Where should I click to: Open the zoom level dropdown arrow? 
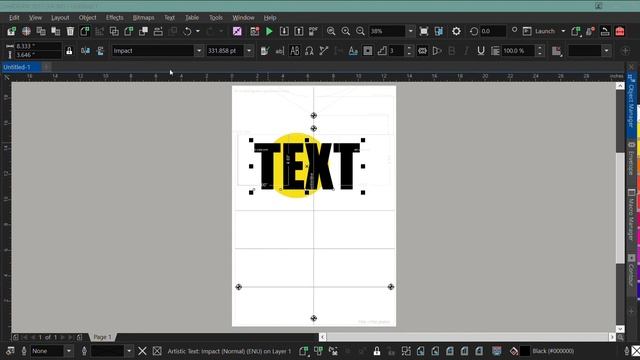click(411, 31)
